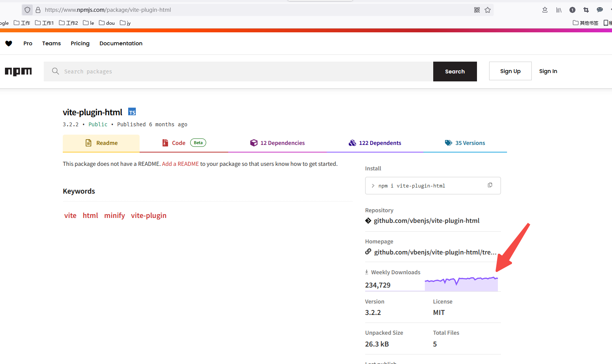Open the vite-plugin keyword link
Viewport: 612px width, 364px height.
click(x=149, y=216)
